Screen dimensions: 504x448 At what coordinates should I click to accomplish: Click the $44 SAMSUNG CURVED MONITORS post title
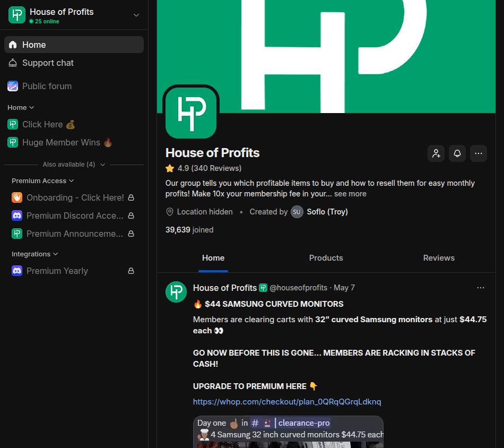[x=274, y=304]
